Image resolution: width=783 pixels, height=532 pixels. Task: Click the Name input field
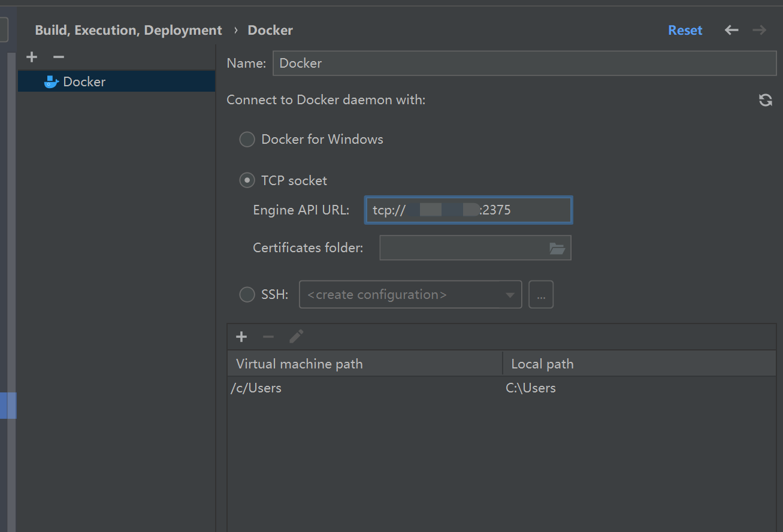point(524,63)
